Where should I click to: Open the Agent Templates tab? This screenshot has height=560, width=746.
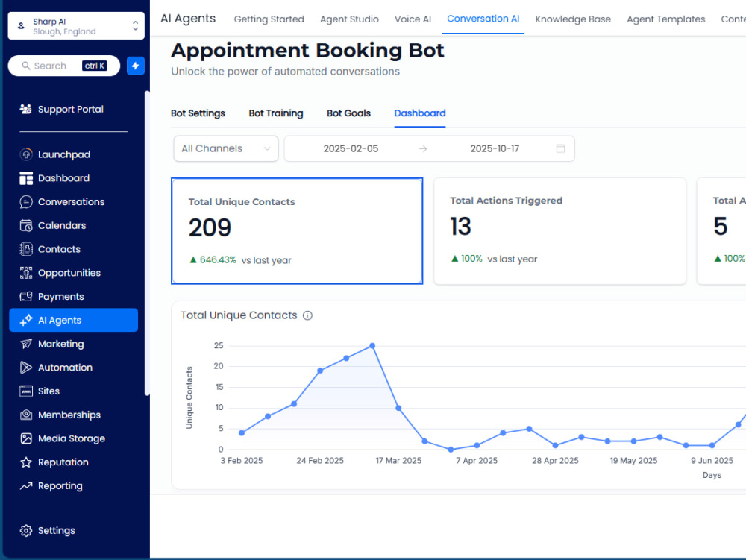pos(665,19)
